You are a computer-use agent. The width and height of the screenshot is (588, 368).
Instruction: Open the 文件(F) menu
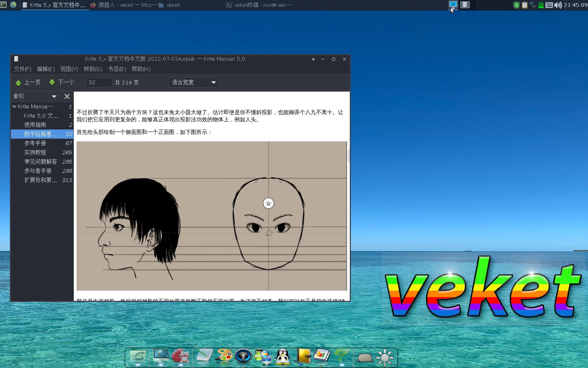pos(22,69)
